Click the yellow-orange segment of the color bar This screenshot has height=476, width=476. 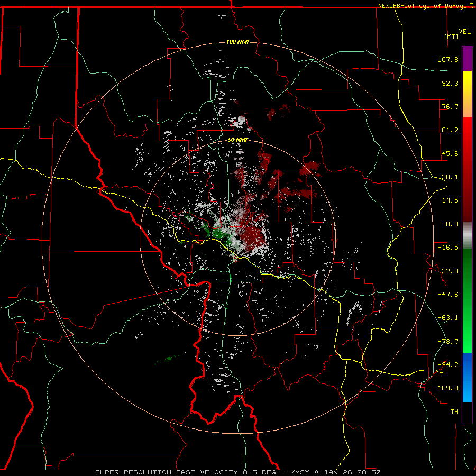[467, 94]
